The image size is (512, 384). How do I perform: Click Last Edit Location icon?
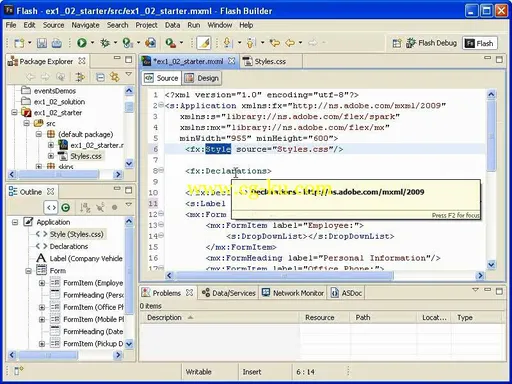click(x=275, y=43)
